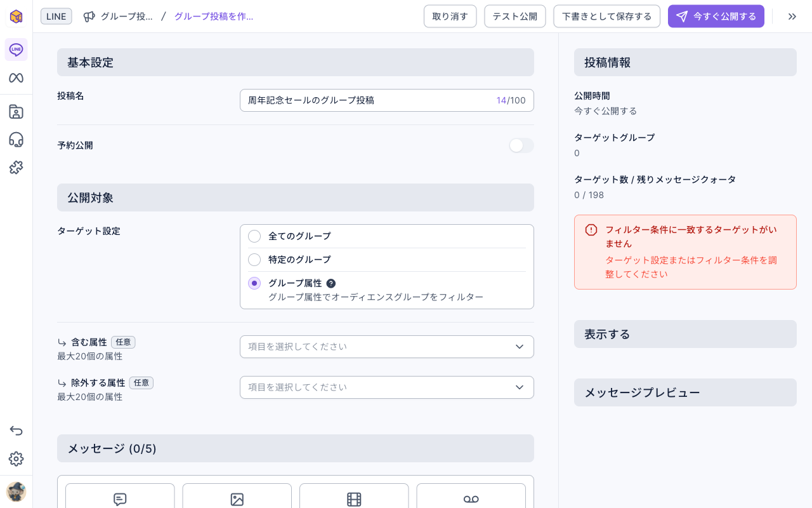Click the グループ投稿を作... breadcrumb
This screenshot has width=812, height=508.
point(214,17)
